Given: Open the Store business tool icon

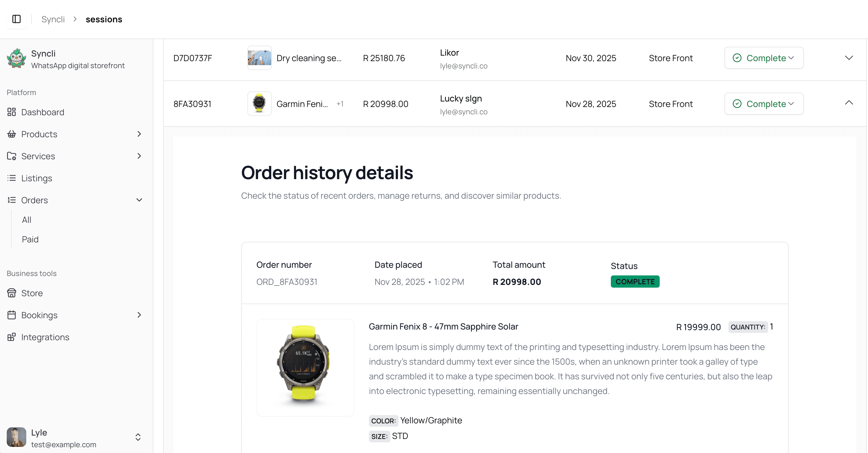Looking at the screenshot, I should pyautogui.click(x=12, y=293).
